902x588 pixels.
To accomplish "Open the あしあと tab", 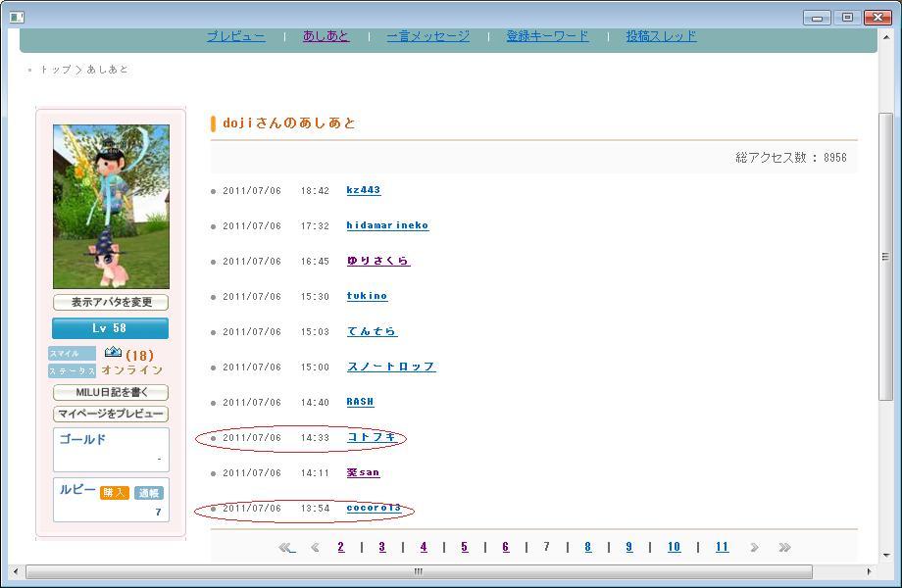I will pos(326,36).
